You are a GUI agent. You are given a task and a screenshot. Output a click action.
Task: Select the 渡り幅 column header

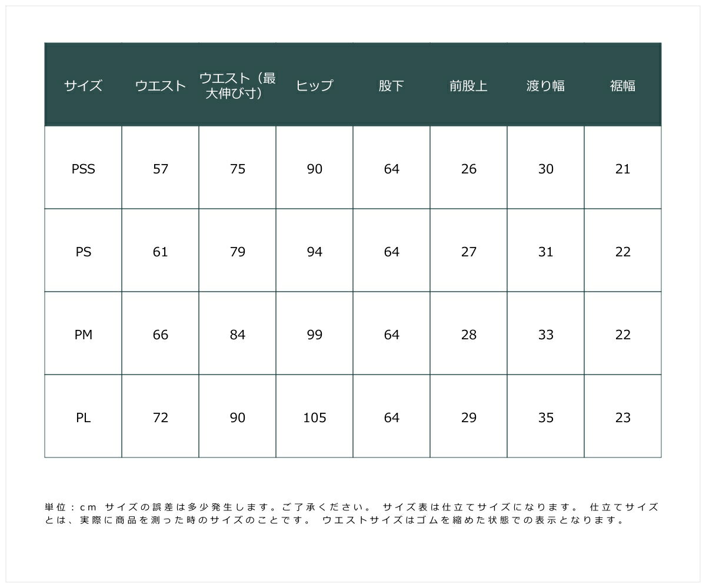click(x=545, y=85)
